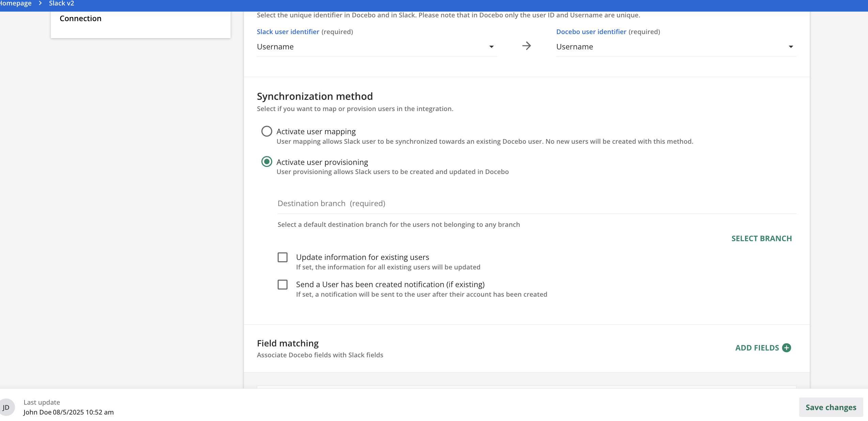868x421 pixels.
Task: Click the breadcrumb chevron after Homepage
Action: click(x=40, y=3)
